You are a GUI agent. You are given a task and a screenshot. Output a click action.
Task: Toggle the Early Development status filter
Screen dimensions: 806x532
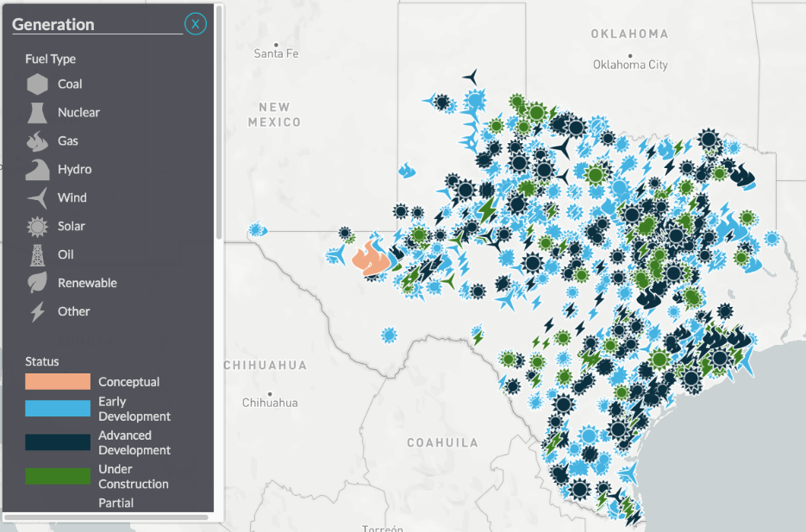pos(59,407)
